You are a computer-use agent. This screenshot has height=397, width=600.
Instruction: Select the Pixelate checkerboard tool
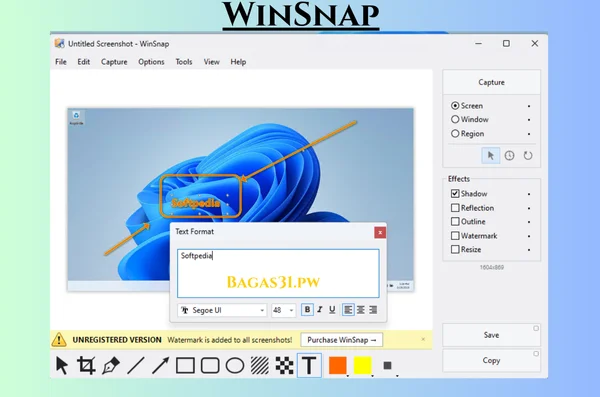coord(284,365)
